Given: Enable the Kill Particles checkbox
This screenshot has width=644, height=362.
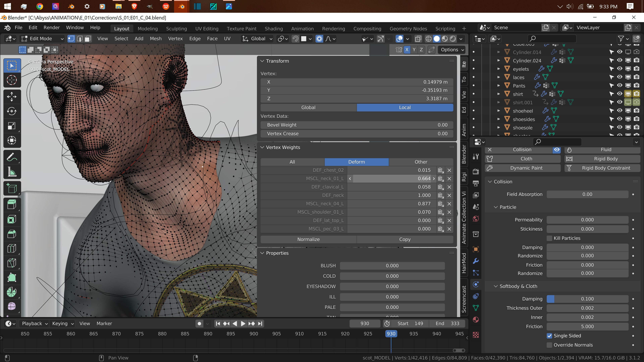Looking at the screenshot, I should coord(549,238).
